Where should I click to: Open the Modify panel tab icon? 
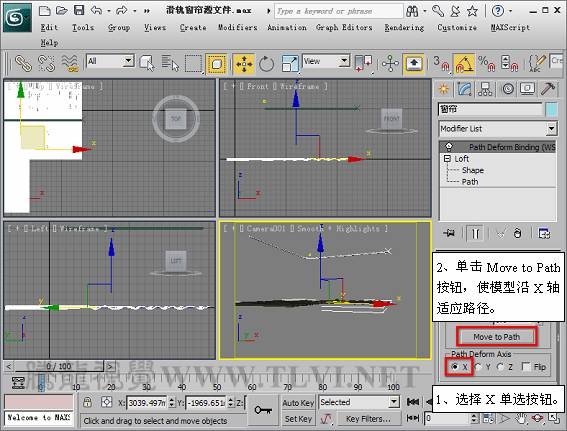(465, 89)
